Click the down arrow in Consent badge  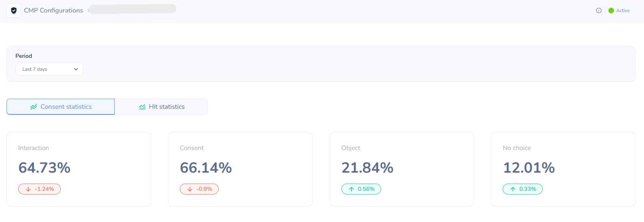tap(190, 189)
